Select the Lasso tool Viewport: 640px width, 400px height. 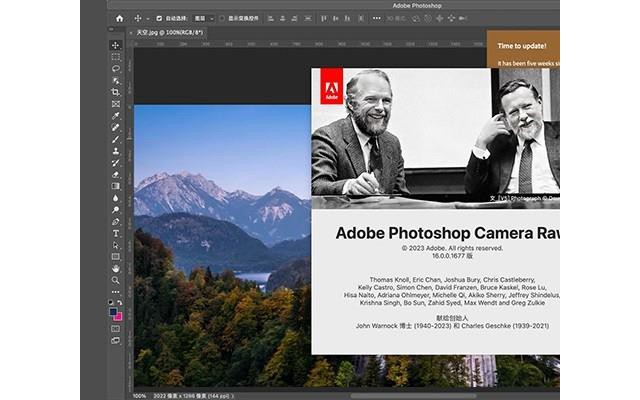116,69
